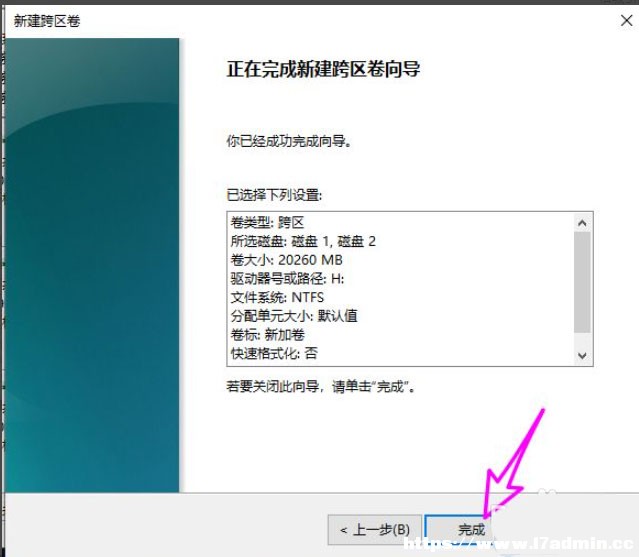The width and height of the screenshot is (639, 557).
Task: Click the settings list scrollbar thumb
Action: (x=582, y=282)
